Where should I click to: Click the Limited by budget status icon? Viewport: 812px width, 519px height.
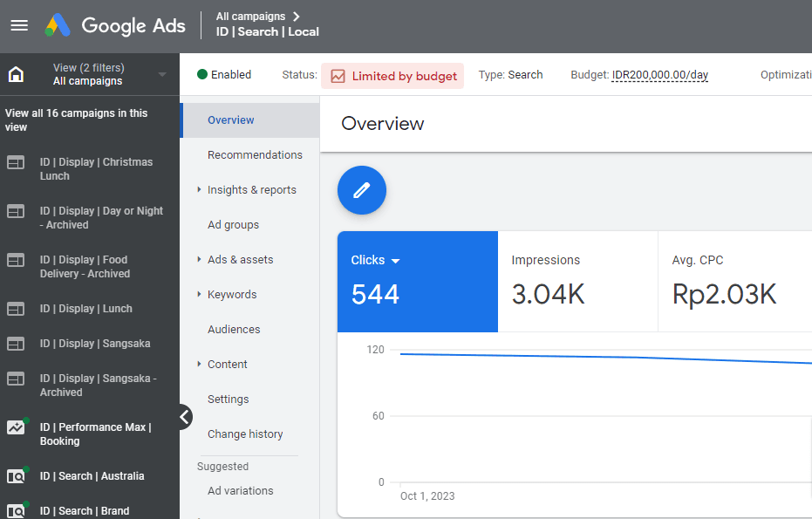pos(338,76)
